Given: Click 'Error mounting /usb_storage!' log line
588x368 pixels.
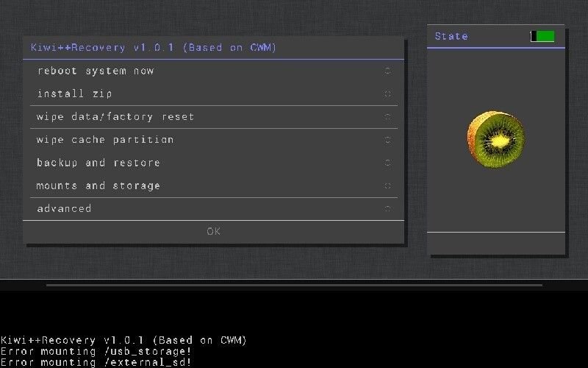Looking at the screenshot, I should click(x=96, y=352).
